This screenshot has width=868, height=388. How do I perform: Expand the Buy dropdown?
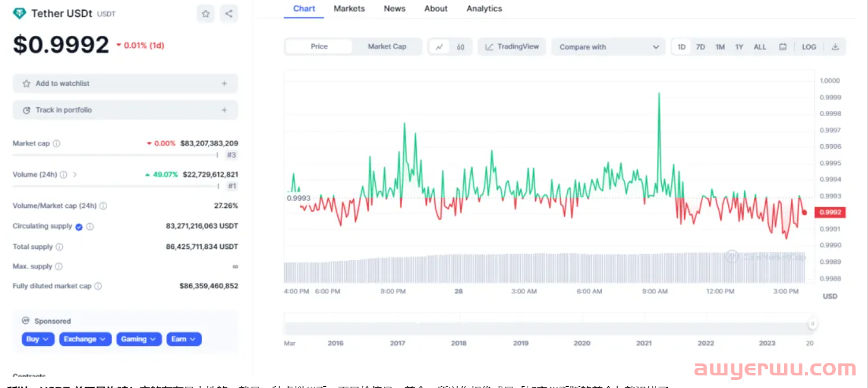(38, 339)
